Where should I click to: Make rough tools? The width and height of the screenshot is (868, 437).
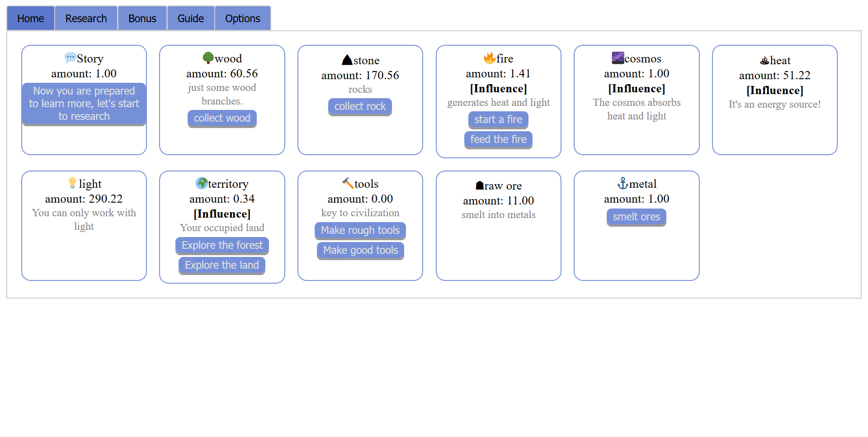[360, 231]
